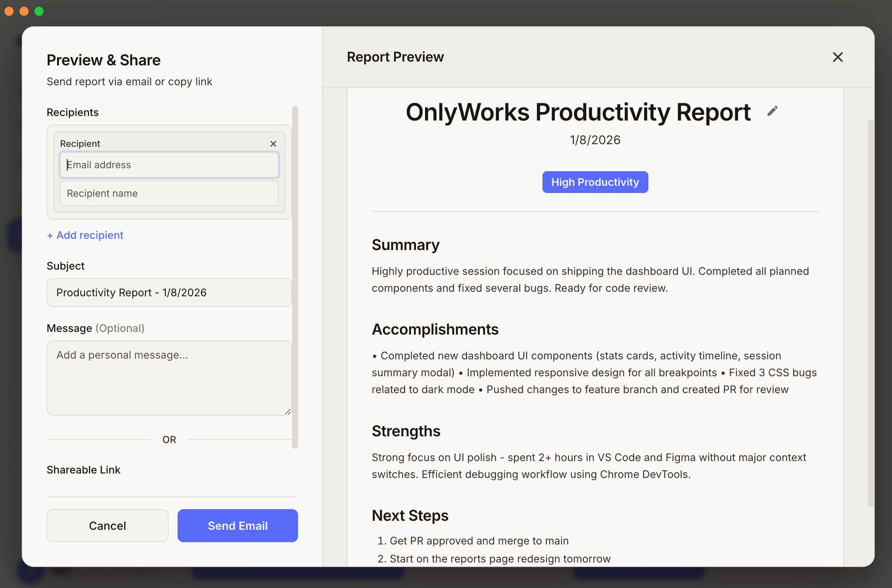The width and height of the screenshot is (892, 588).
Task: Click the OnlyWorks Productivity Report title
Action: click(578, 112)
